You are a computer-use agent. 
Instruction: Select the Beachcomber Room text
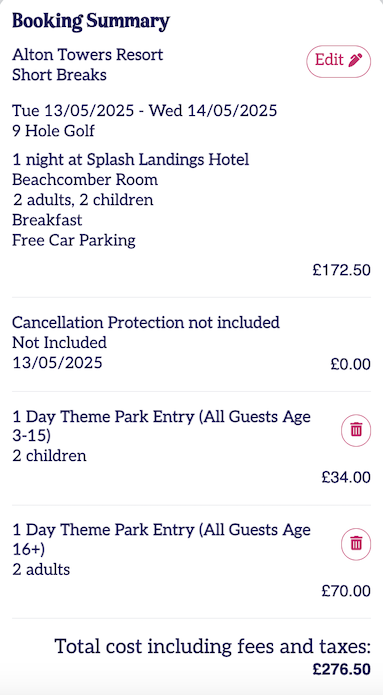pyautogui.click(x=85, y=180)
